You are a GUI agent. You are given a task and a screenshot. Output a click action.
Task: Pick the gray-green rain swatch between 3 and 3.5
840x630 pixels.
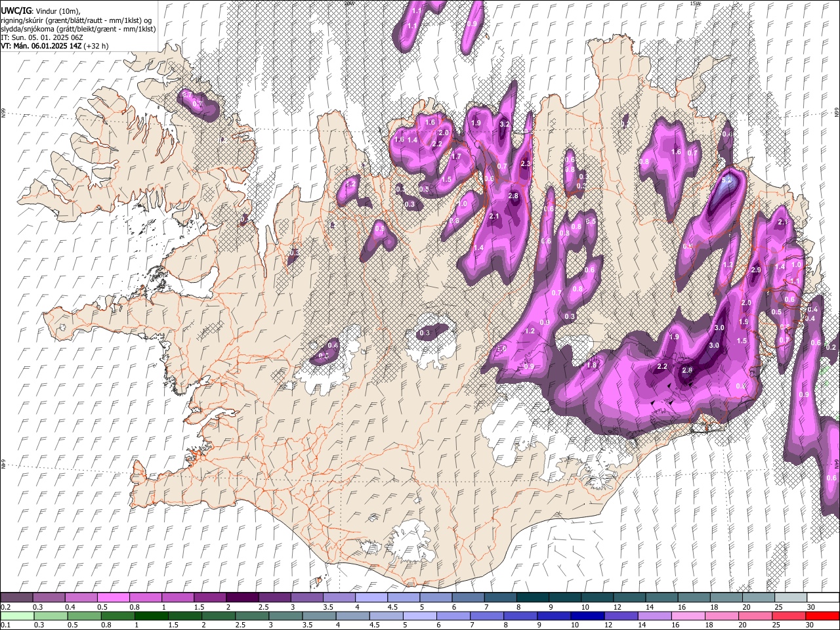(x=285, y=616)
